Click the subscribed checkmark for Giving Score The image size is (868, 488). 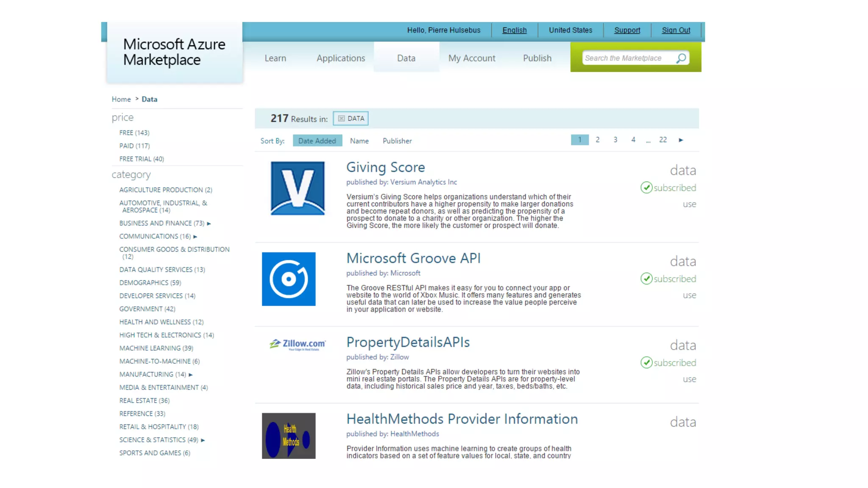click(646, 188)
